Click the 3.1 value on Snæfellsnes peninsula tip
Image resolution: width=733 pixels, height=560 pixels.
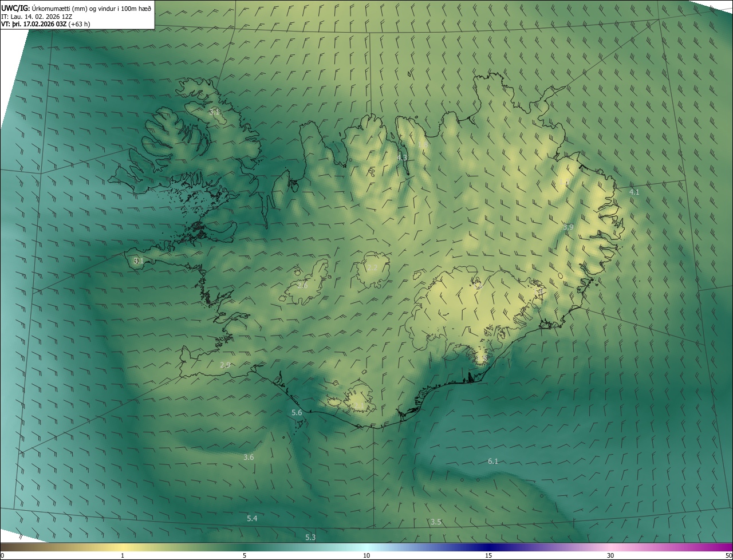pyautogui.click(x=138, y=261)
